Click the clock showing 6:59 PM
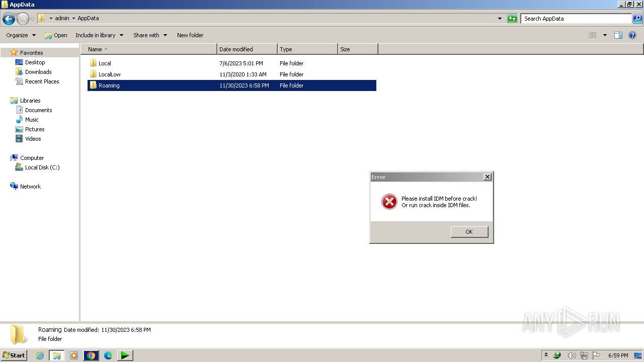The height and width of the screenshot is (362, 644). (618, 355)
